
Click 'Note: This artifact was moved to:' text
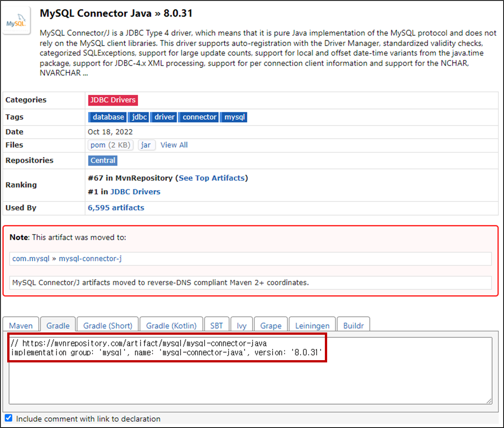pos(68,237)
